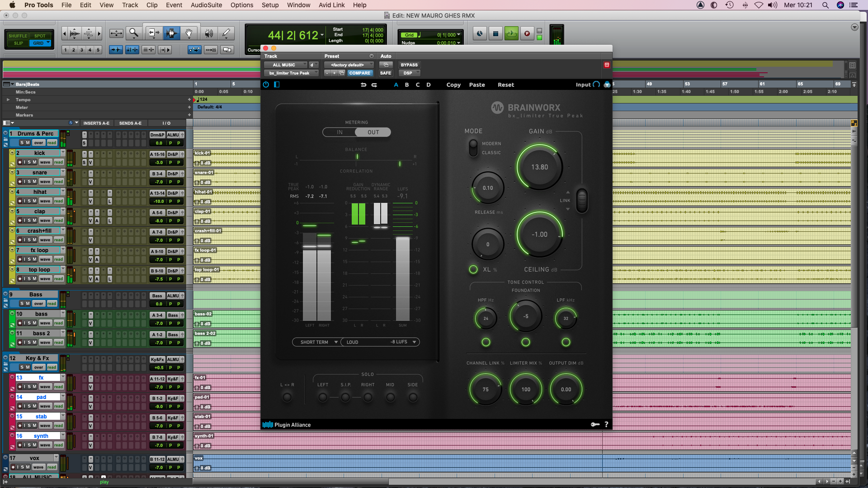Click the Stop transport button
This screenshot has height=488, width=868.
click(495, 33)
